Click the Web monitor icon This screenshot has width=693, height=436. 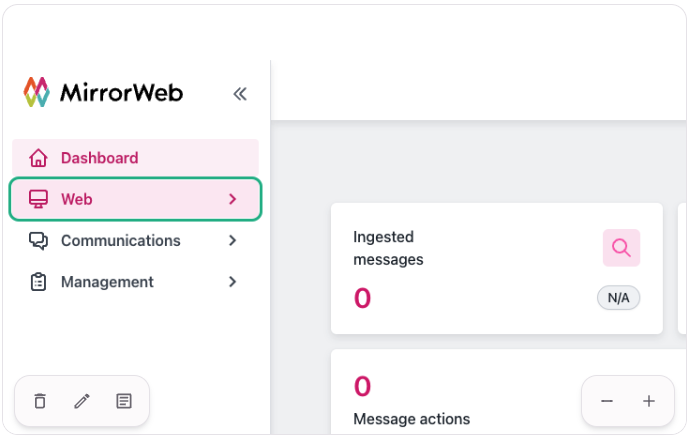(x=38, y=199)
